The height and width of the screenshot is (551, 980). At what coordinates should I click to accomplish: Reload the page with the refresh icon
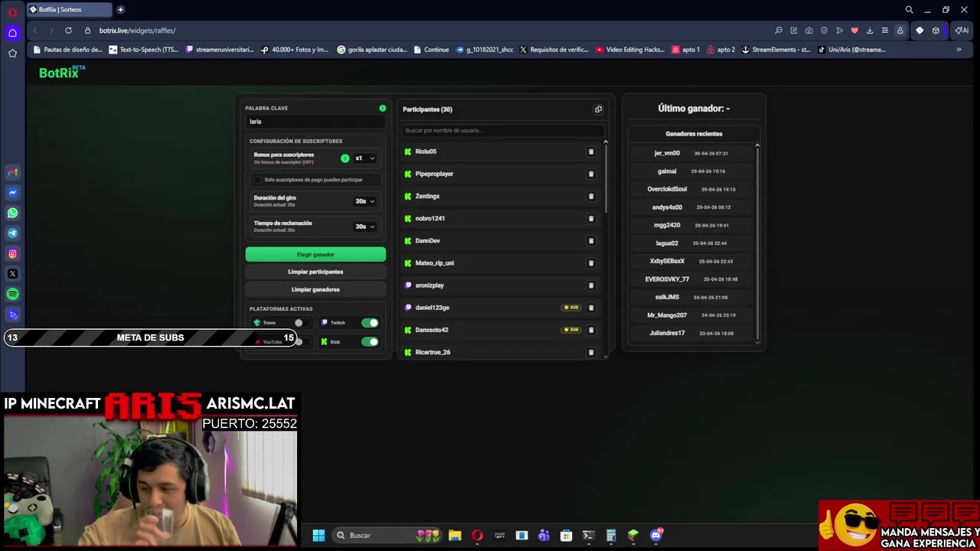coord(68,31)
